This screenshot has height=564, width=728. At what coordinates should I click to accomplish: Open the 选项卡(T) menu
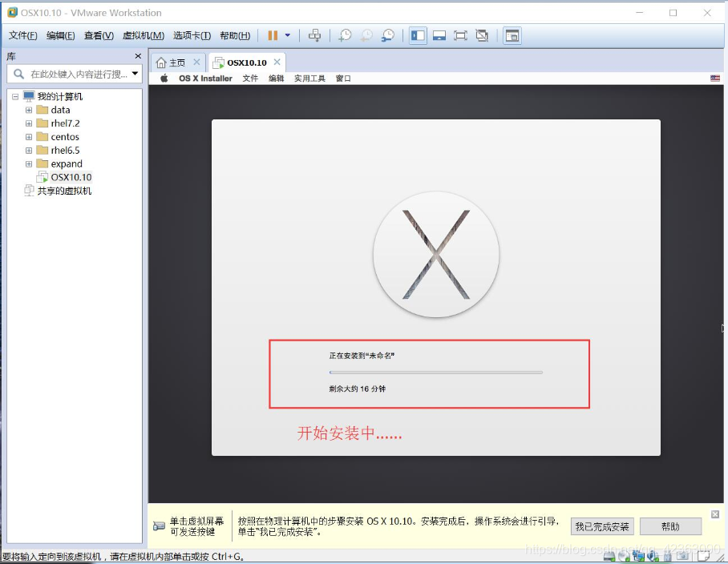click(192, 35)
